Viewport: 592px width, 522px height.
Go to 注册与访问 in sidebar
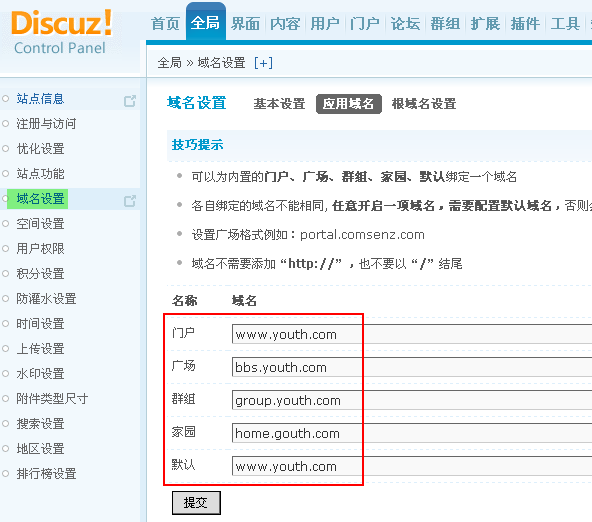coord(46,124)
